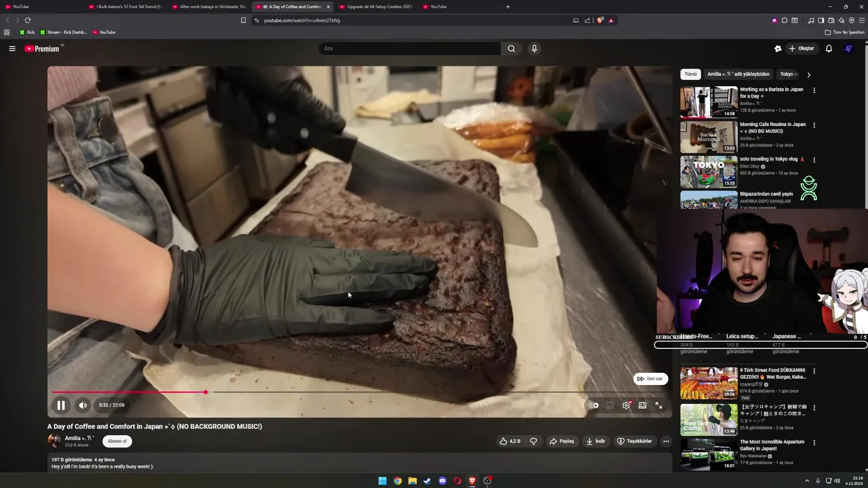Reload the current page
This screenshot has width=868, height=488.
point(28,20)
